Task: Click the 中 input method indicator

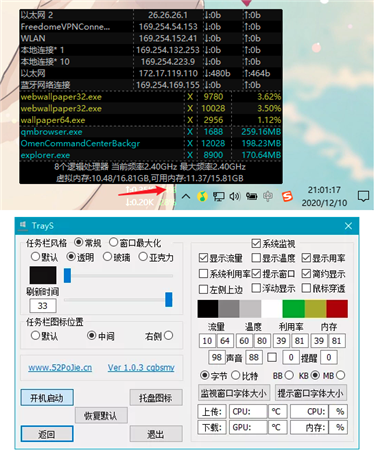Action: (268, 197)
